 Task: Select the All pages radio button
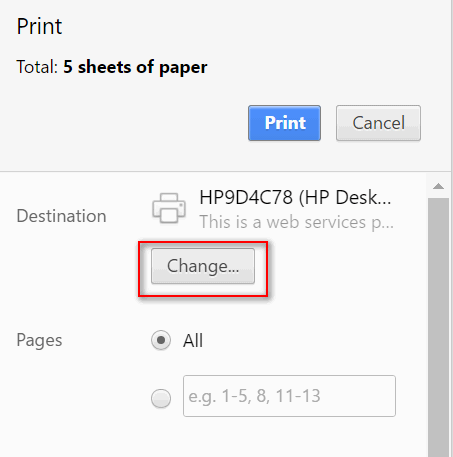[x=161, y=340]
